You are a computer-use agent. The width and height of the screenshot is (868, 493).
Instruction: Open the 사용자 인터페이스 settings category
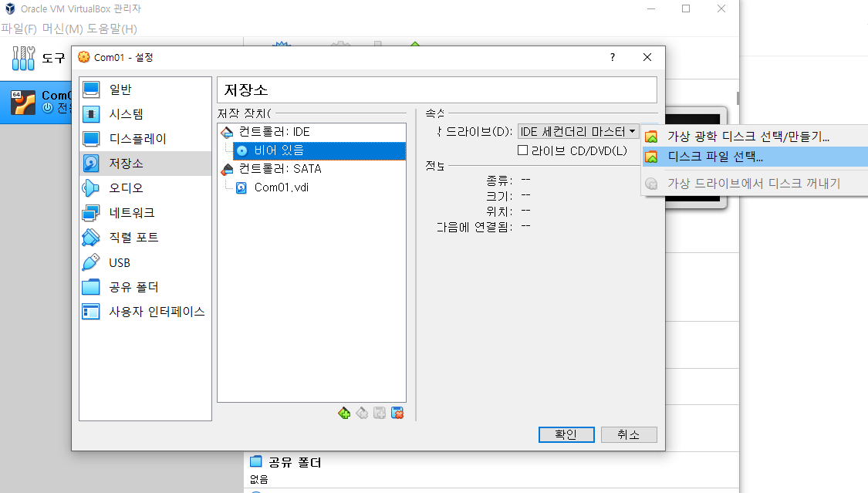pos(145,312)
